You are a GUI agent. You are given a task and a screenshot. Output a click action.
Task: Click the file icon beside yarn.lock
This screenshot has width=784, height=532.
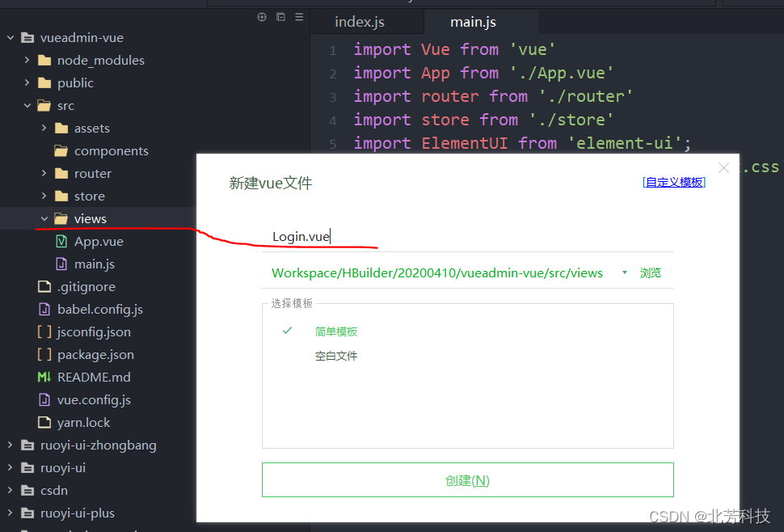point(44,423)
